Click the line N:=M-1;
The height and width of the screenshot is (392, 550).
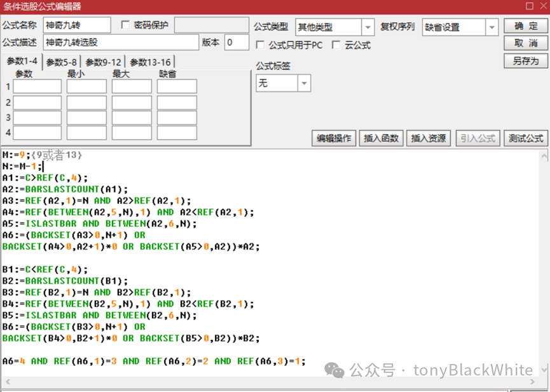[x=22, y=166]
